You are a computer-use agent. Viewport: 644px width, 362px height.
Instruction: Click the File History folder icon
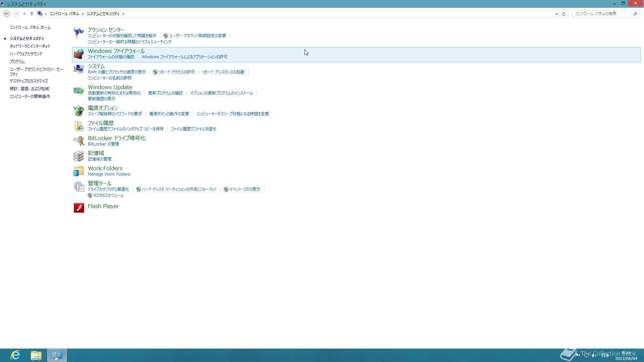[x=78, y=126]
